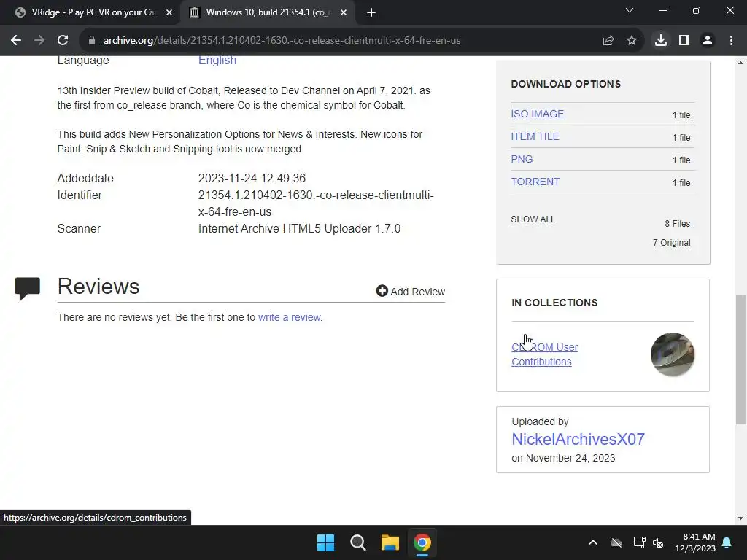Open CD-ROM User Contributions collection link
The width and height of the screenshot is (747, 560).
(544, 354)
